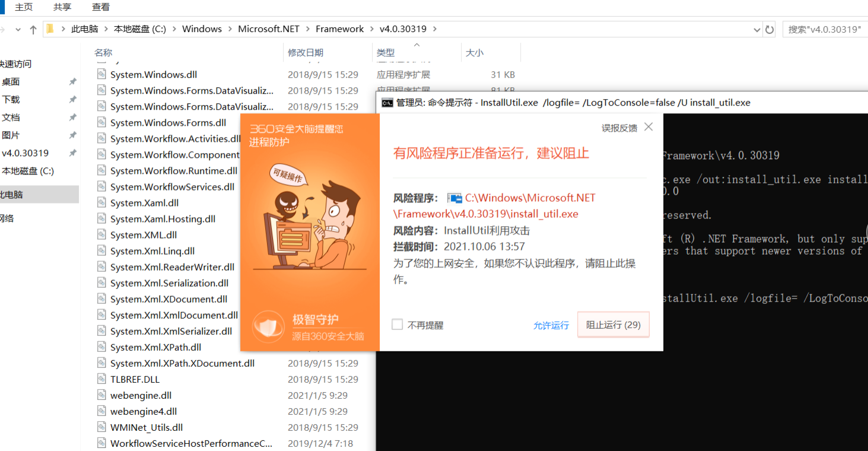
Task: Click 允许运行 to allow the program
Action: pos(551,325)
